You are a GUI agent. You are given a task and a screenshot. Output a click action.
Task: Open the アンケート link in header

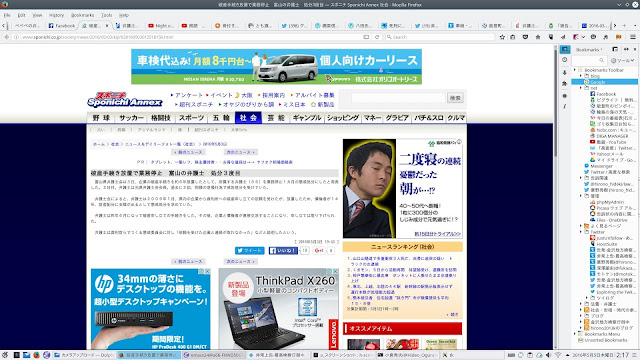[189, 95]
